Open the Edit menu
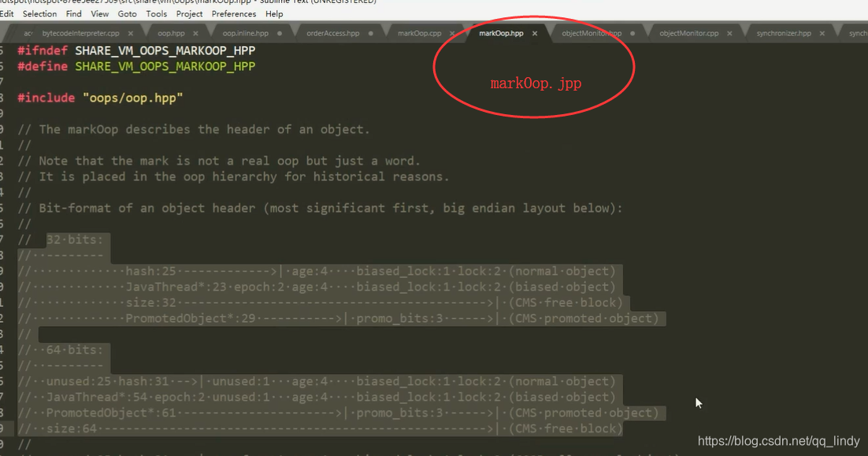The width and height of the screenshot is (868, 456). coord(6,14)
